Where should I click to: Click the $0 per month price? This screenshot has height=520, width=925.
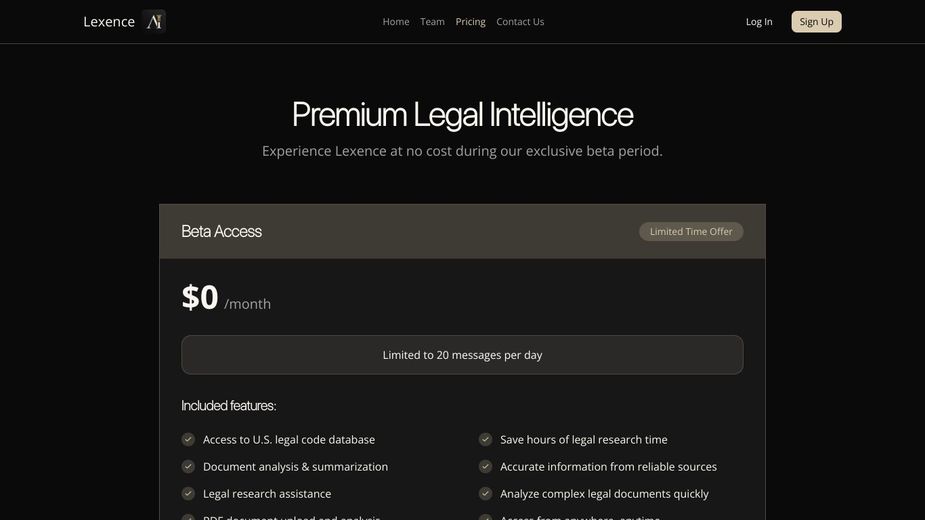point(226,298)
